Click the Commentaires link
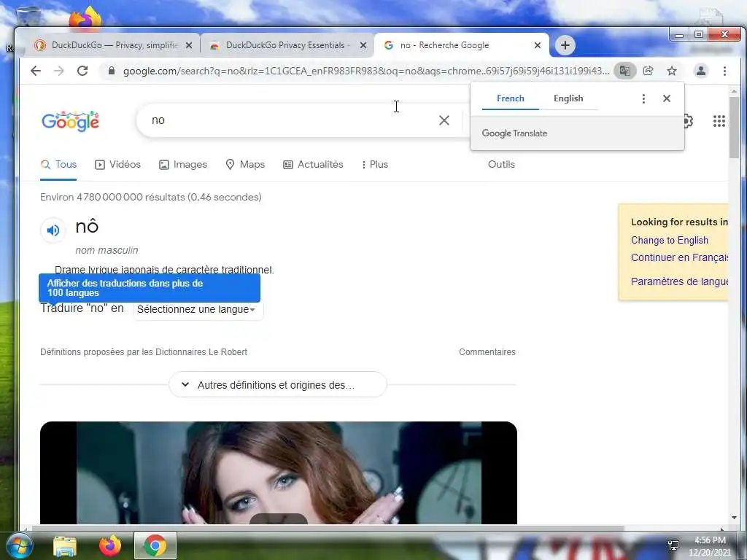Viewport: 747px width, 560px height. tap(487, 352)
